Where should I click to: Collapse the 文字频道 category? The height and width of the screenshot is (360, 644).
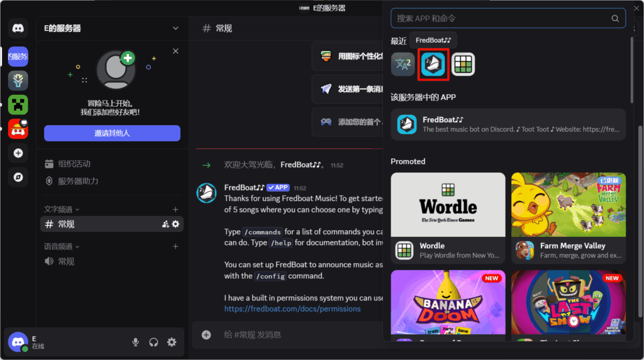pos(62,209)
